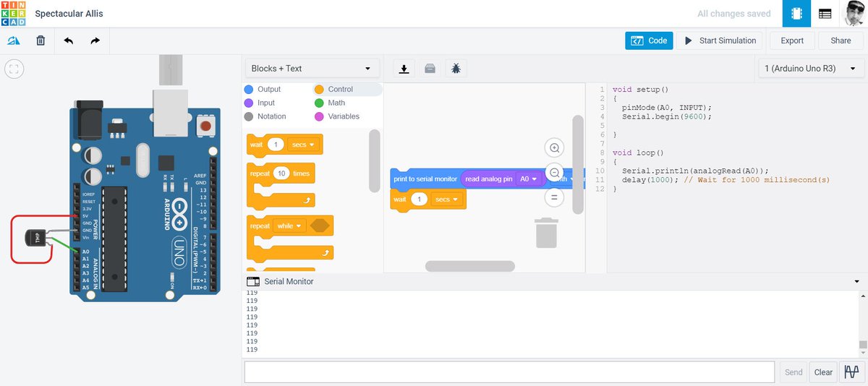This screenshot has height=386, width=868.
Task: Select Output blocks category
Action: tap(263, 90)
